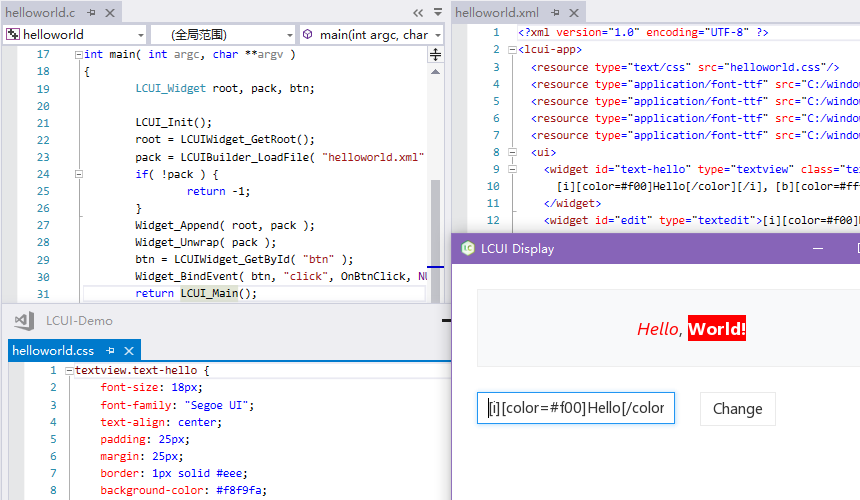Collapse the main function at line 17
Image resolution: width=860 pixels, height=500 pixels.
tap(78, 55)
